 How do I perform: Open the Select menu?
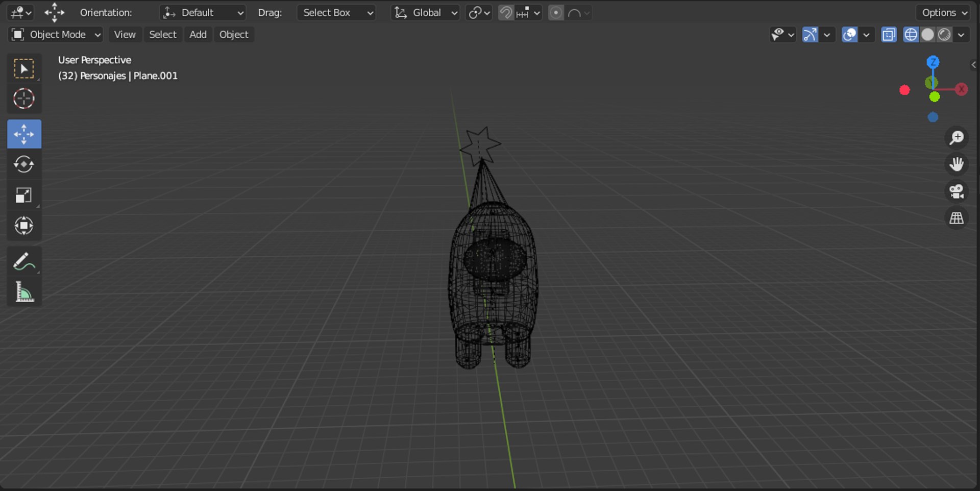(163, 35)
